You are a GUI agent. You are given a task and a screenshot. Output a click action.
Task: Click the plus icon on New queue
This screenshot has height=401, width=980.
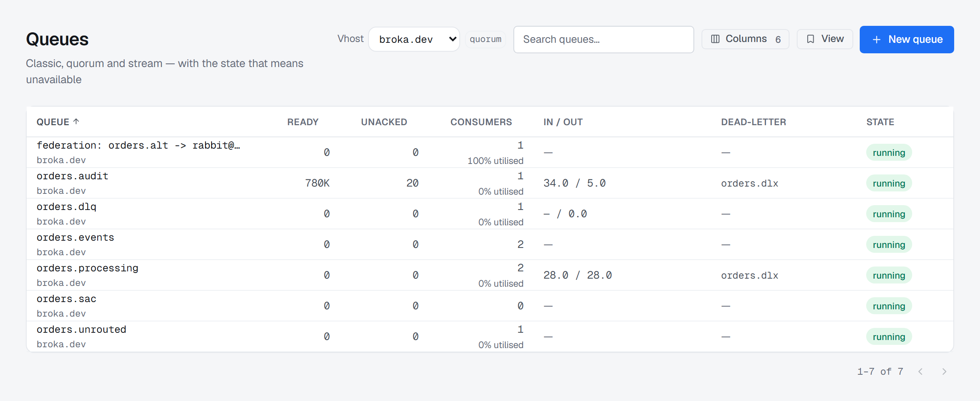tap(876, 40)
